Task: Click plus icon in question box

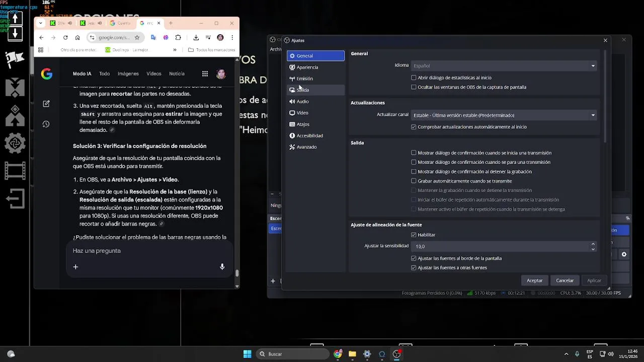Action: point(75,267)
